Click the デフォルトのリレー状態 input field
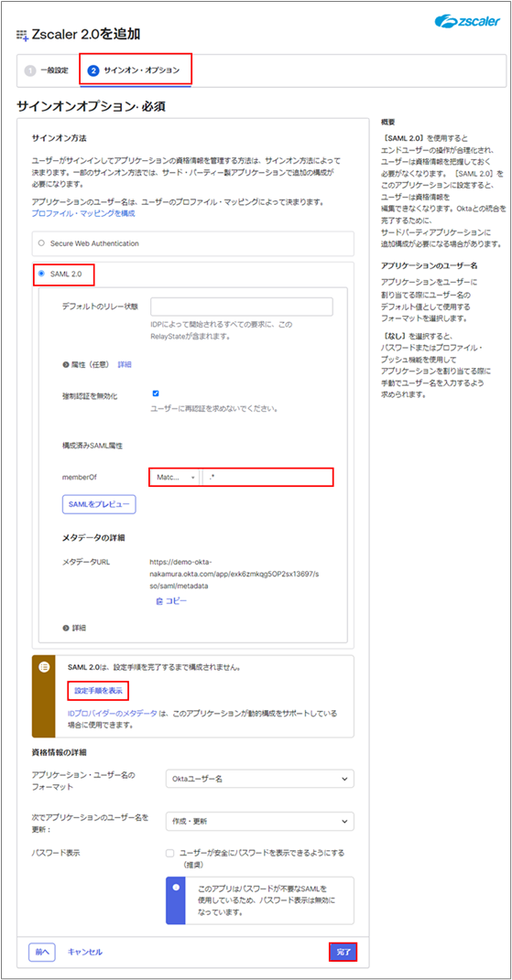The width and height of the screenshot is (512, 980). (x=242, y=307)
